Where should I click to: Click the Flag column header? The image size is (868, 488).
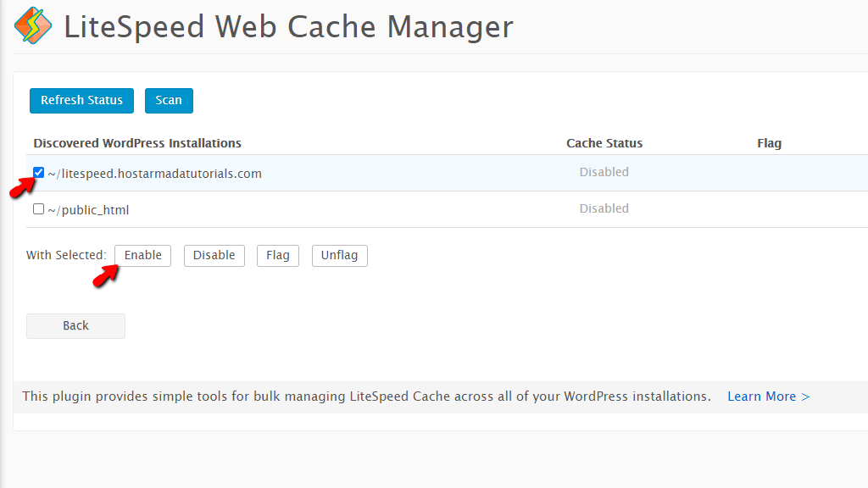[770, 143]
